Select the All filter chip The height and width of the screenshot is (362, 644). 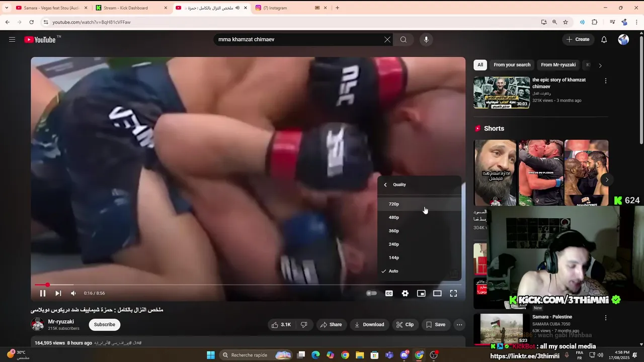coord(480,65)
